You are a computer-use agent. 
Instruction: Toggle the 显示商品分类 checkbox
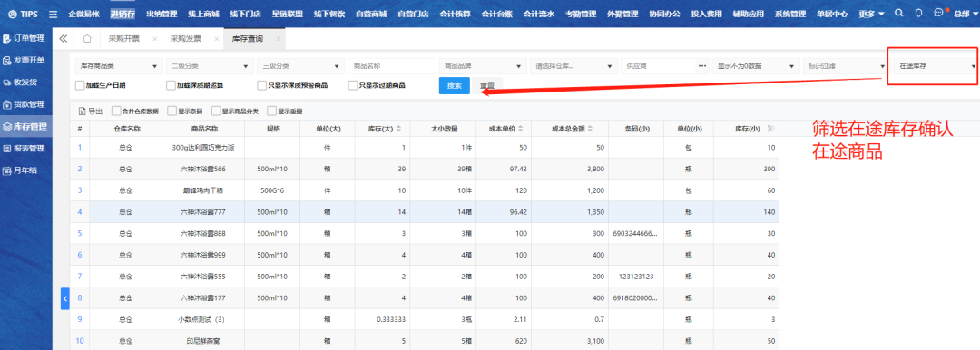216,112
